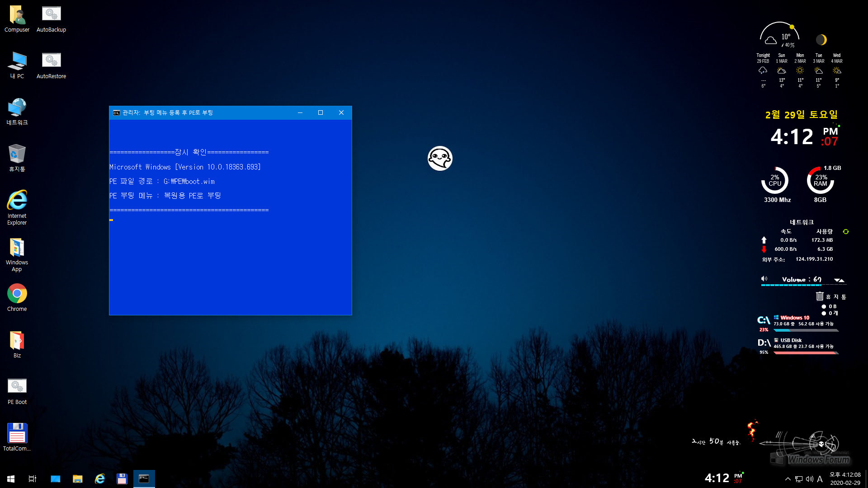Launch Internet Explorer from the taskbar
868x488 pixels.
[x=100, y=479]
